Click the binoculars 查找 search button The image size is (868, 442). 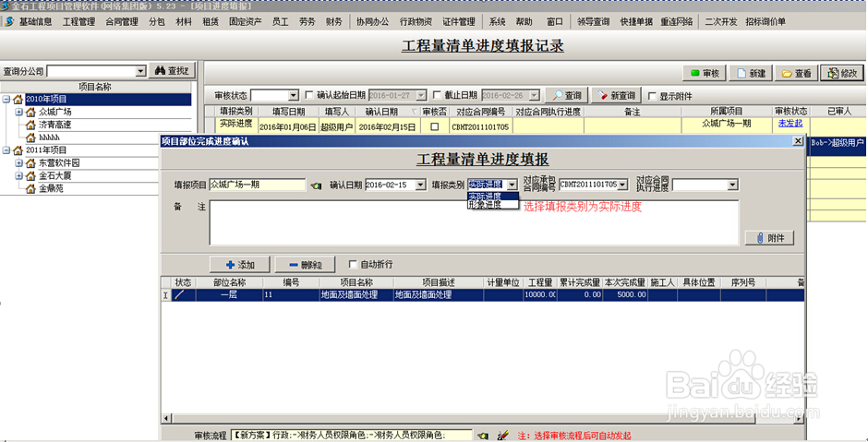click(x=172, y=71)
